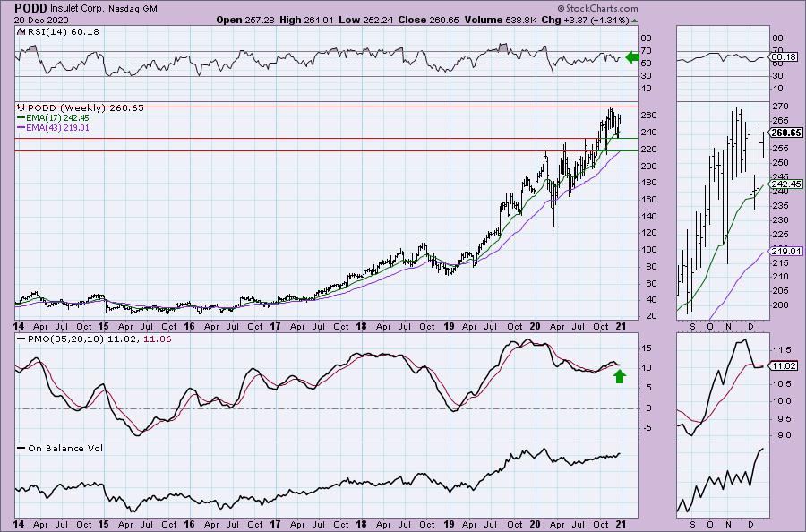Click the Low 252.24 value

(x=365, y=20)
